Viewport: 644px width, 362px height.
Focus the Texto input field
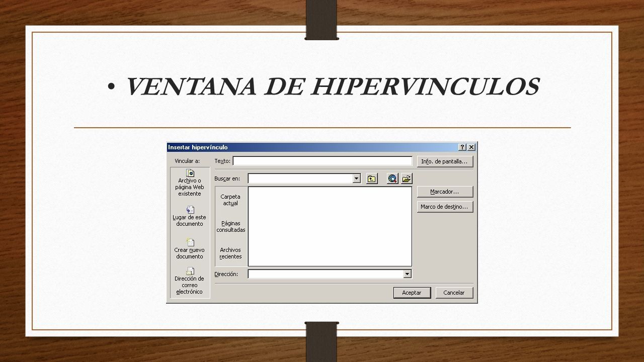323,161
